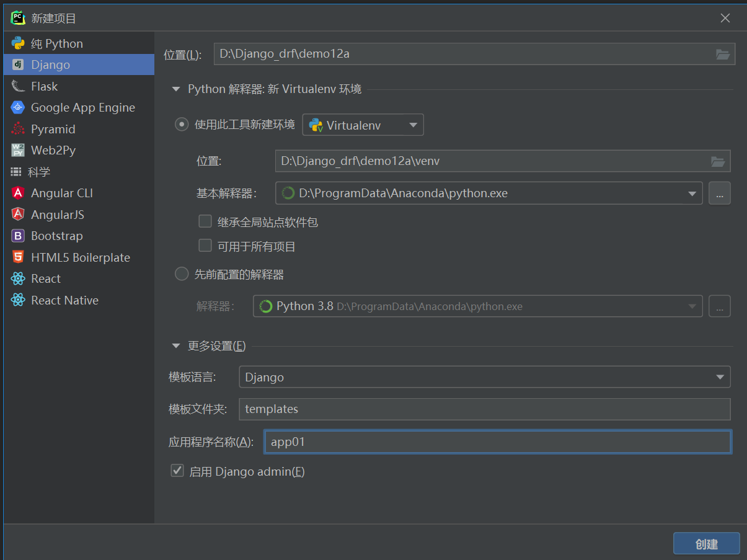Click the 模板文件夹 templates field

click(x=484, y=409)
